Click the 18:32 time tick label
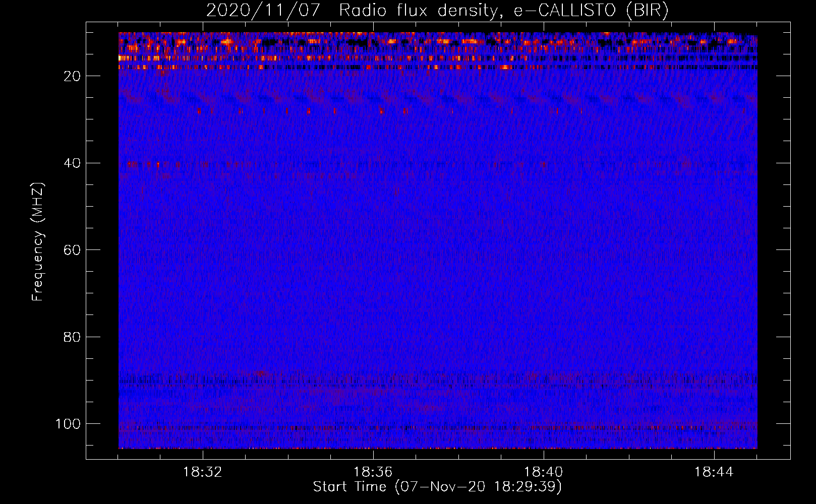The image size is (816, 504). [203, 472]
